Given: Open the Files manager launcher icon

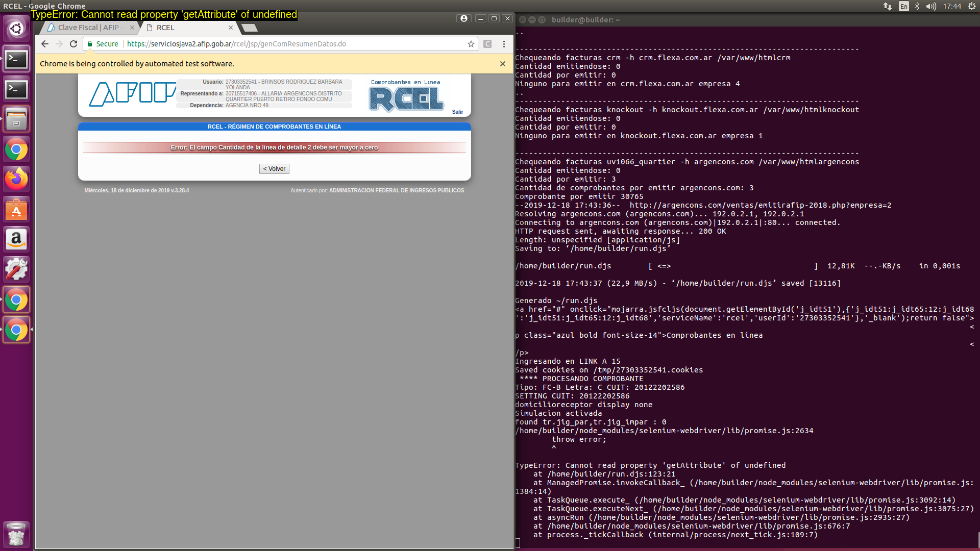Looking at the screenshot, I should [16, 120].
